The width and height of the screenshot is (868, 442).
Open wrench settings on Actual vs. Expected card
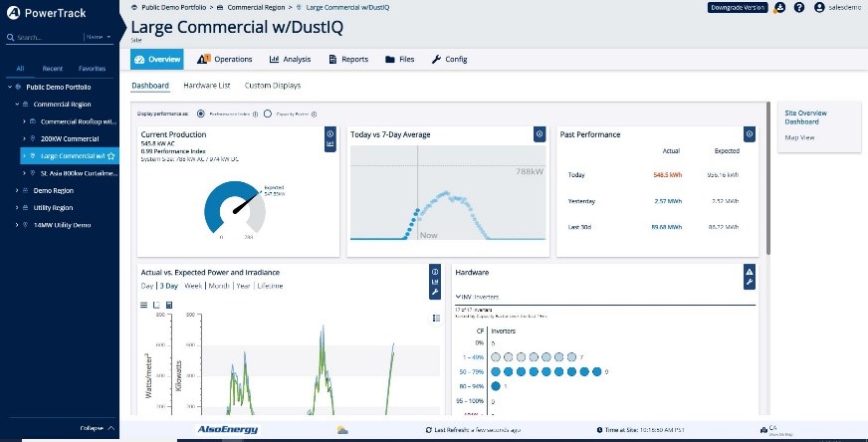[435, 292]
